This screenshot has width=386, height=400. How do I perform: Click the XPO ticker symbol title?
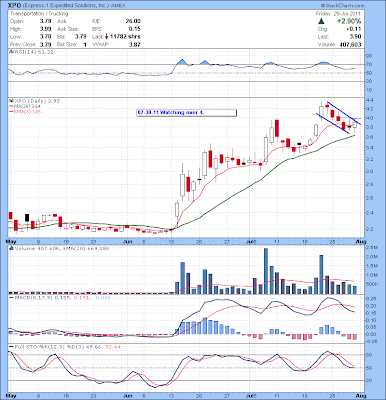coord(15,6)
